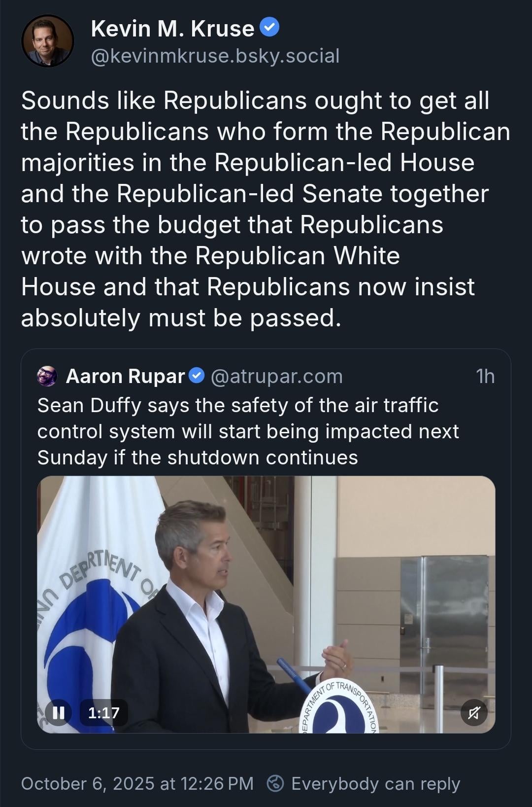
Task: Click the Aaron Rupar display name
Action: 125,376
